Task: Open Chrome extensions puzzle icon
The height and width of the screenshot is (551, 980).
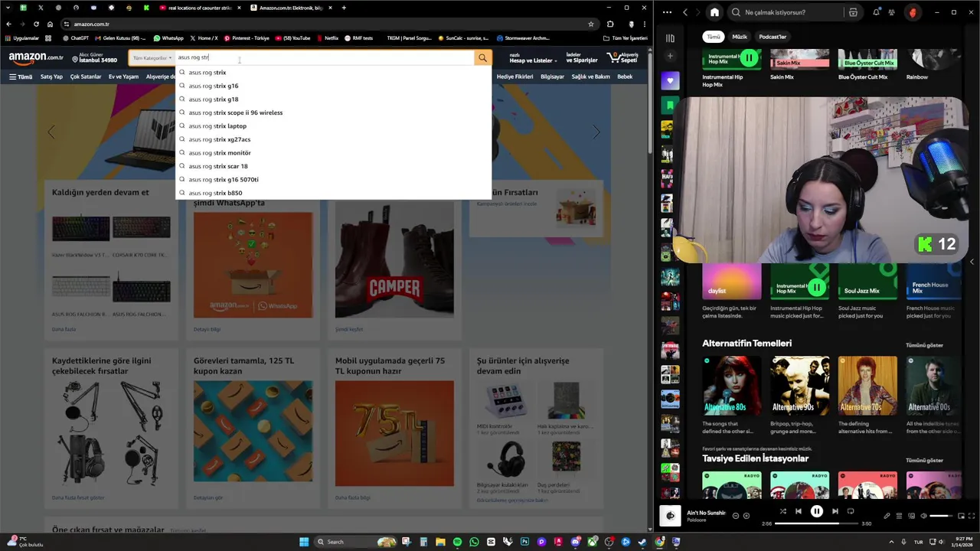Action: click(609, 24)
